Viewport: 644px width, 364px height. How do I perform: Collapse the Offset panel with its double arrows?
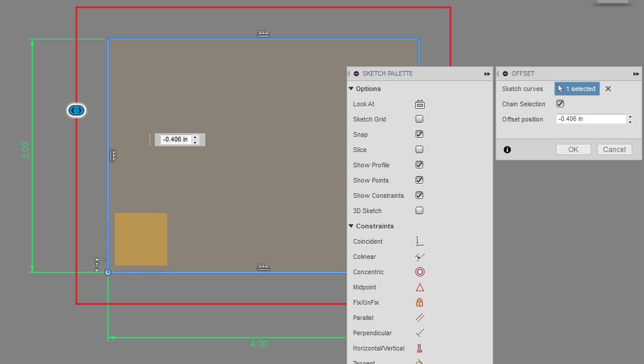[x=636, y=73]
